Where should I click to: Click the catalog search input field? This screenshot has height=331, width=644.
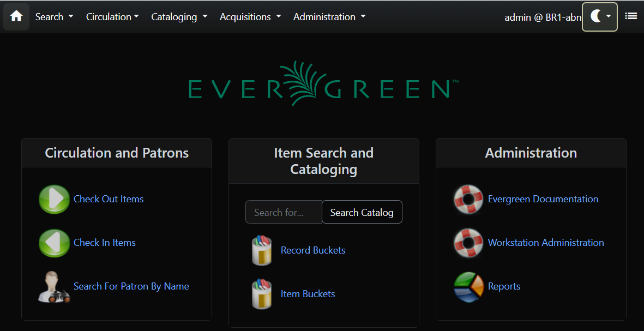pos(284,212)
